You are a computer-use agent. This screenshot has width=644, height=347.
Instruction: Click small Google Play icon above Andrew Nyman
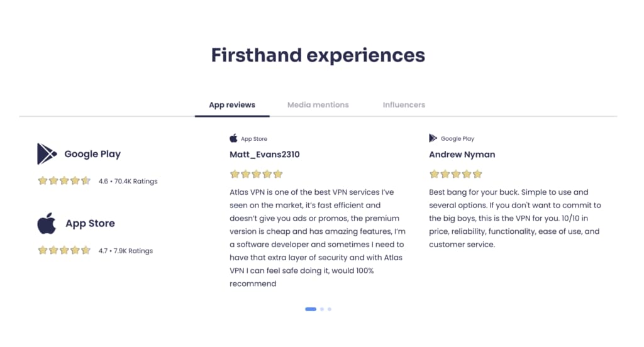(433, 138)
